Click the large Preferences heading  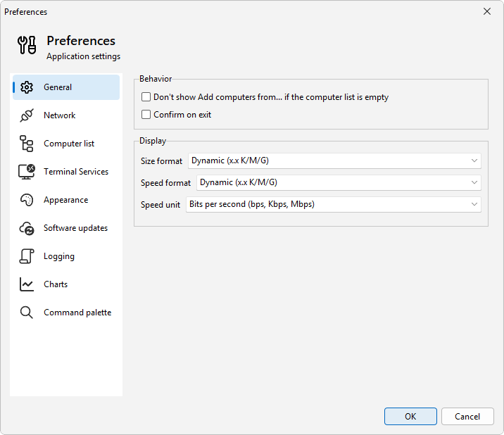pos(81,41)
